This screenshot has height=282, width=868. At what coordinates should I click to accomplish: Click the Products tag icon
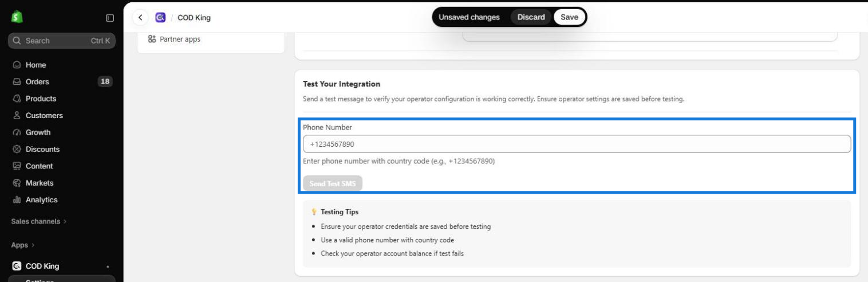coord(17,99)
